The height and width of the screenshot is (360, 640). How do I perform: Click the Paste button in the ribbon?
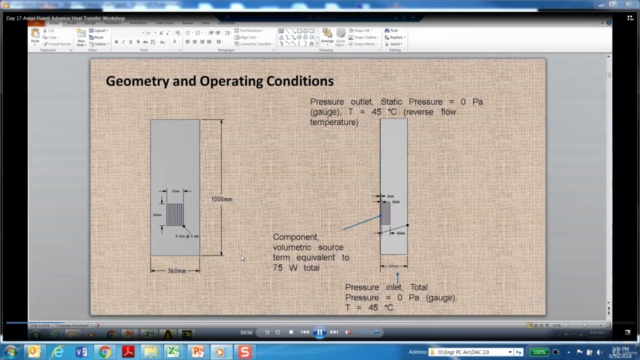pos(35,37)
